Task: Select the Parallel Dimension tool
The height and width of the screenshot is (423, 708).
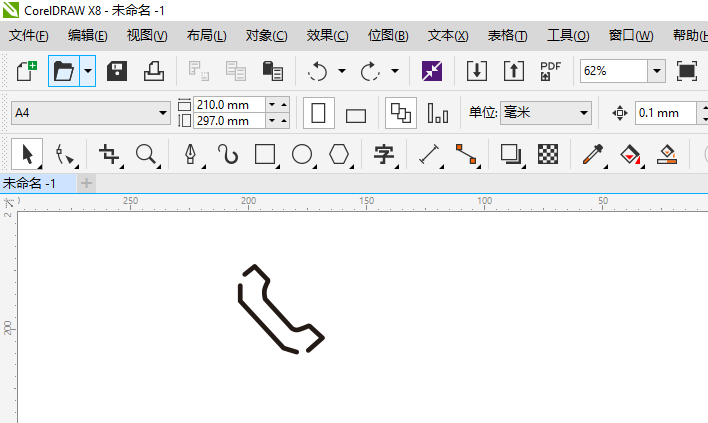Action: point(429,154)
